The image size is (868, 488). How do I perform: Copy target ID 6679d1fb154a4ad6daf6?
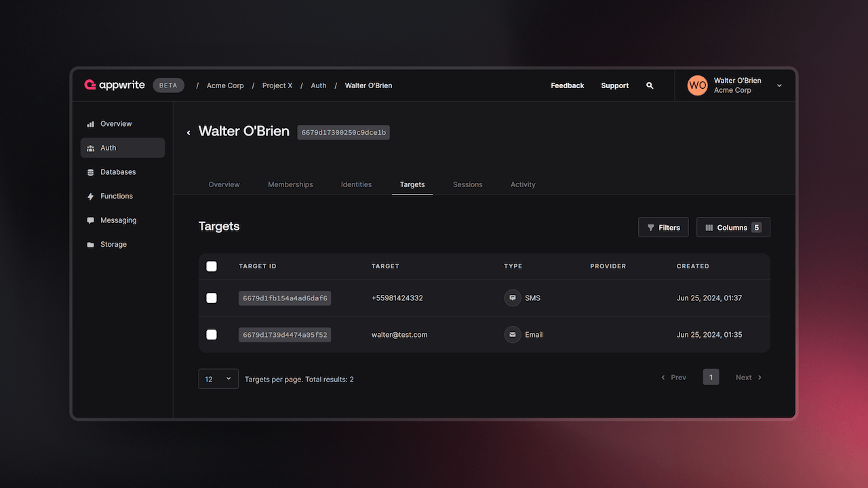285,298
